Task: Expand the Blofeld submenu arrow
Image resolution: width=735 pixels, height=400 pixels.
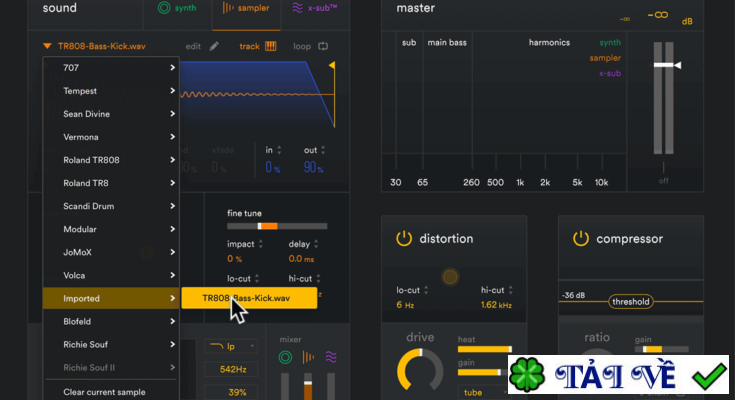Action: [x=172, y=321]
